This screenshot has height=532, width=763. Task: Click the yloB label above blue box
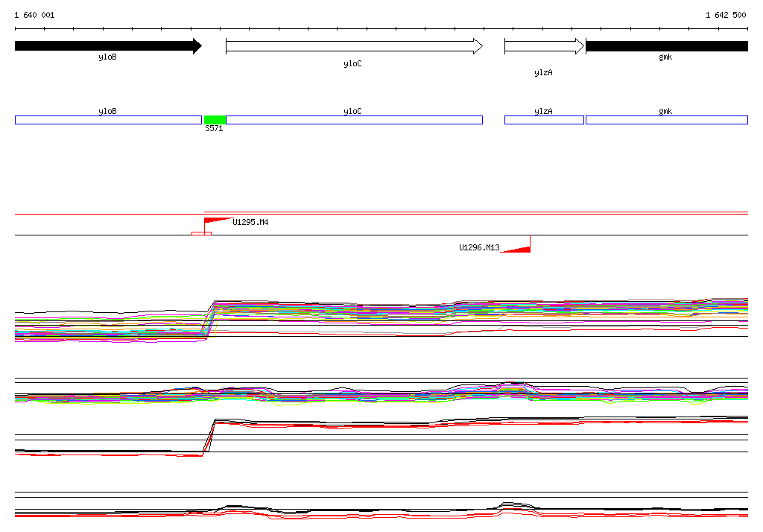pyautogui.click(x=107, y=111)
